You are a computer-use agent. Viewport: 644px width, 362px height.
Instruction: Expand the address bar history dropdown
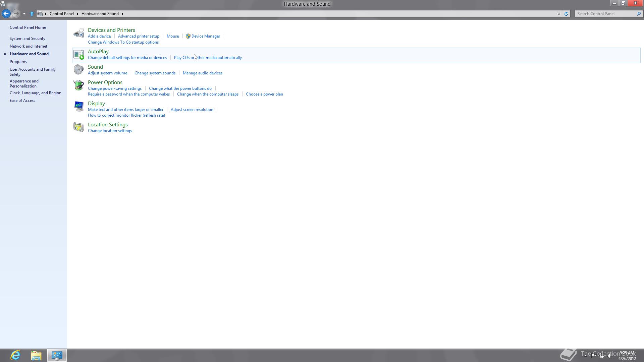point(559,14)
